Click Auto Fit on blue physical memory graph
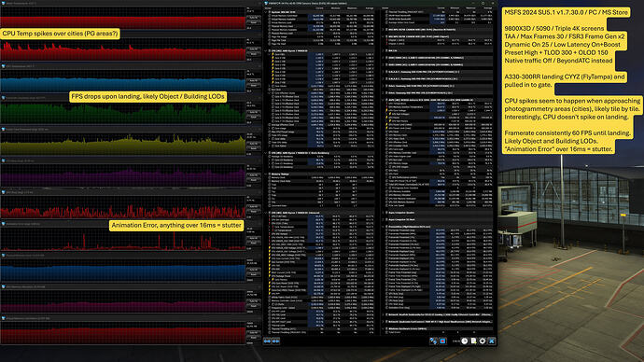This screenshot has height=362, width=644. [x=254, y=270]
